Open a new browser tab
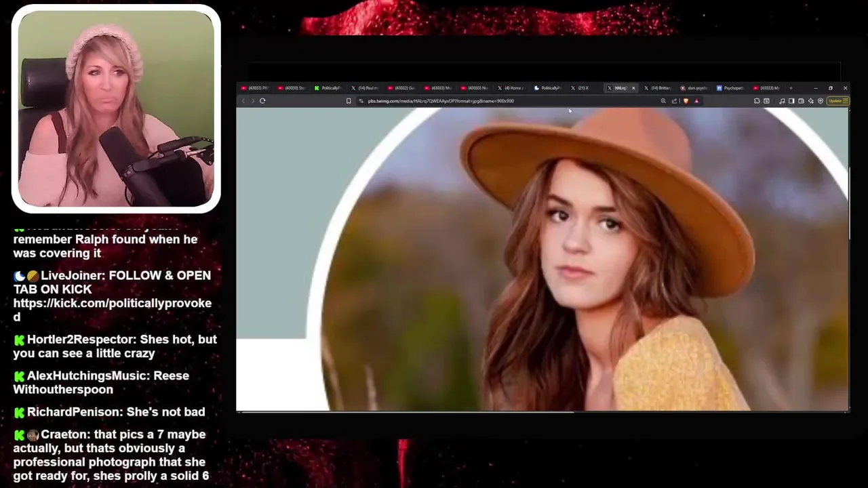 pyautogui.click(x=791, y=88)
